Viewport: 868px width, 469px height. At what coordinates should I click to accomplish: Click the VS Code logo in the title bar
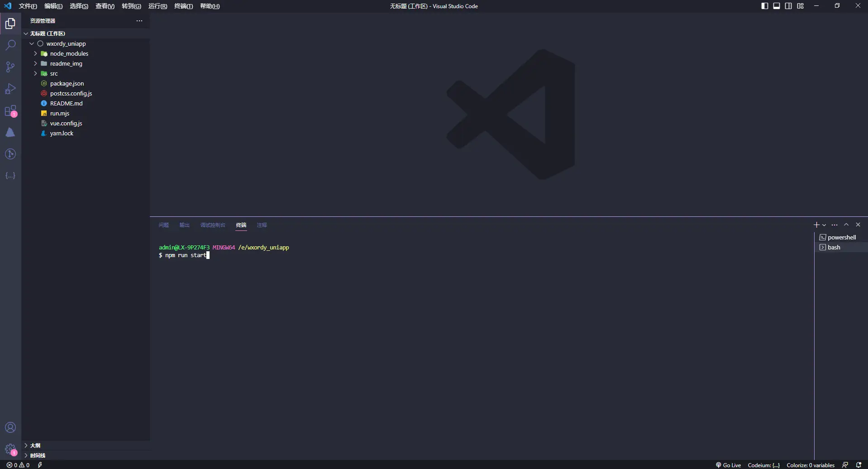(8, 6)
